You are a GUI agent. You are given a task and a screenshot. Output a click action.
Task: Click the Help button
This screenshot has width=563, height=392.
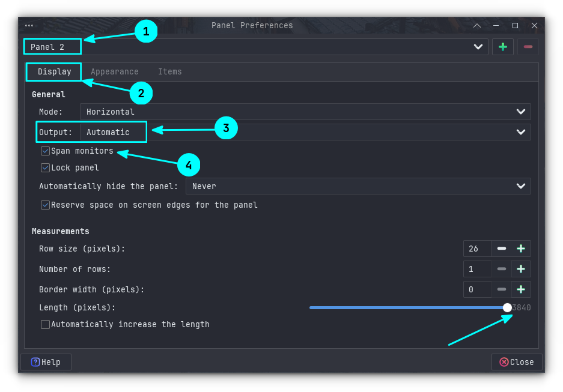tap(46, 362)
